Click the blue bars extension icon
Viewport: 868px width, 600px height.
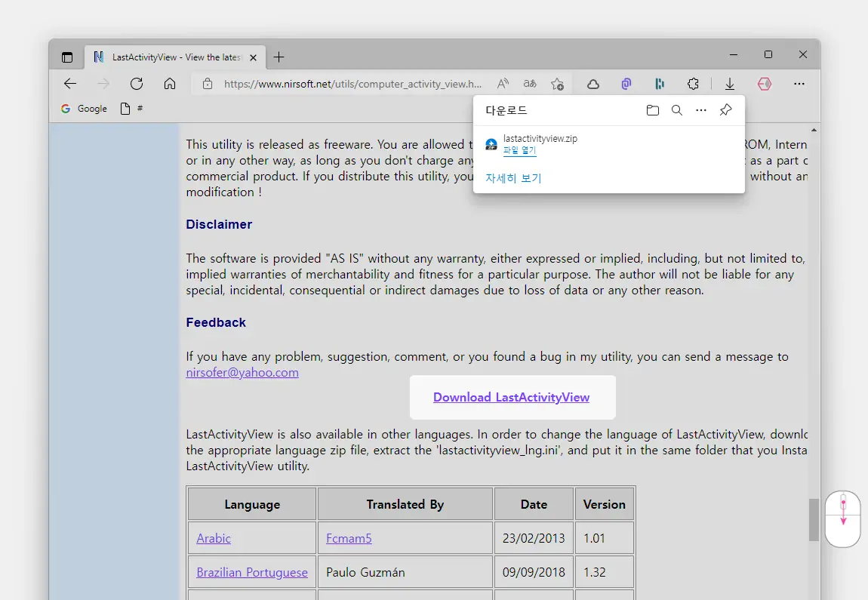tap(660, 84)
